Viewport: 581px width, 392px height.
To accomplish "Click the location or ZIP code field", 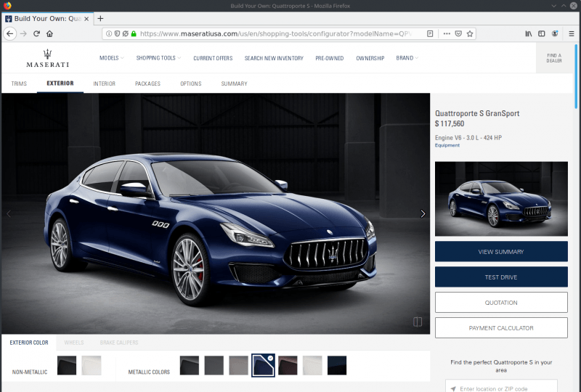I will pyautogui.click(x=501, y=387).
